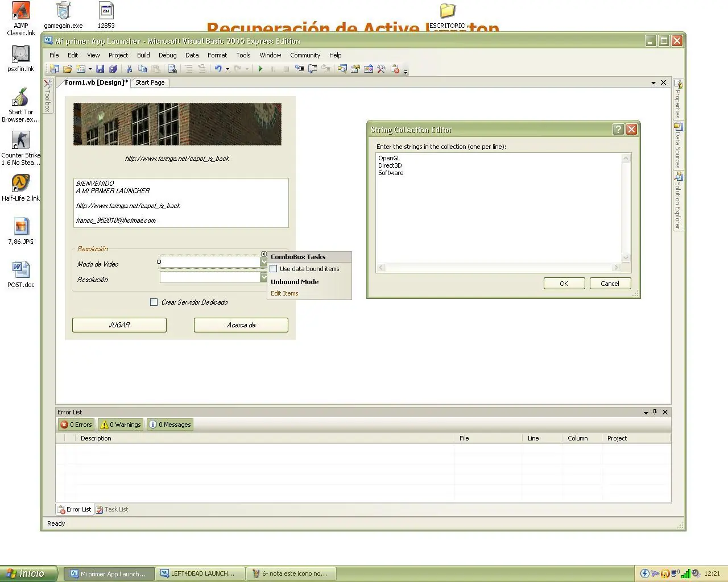
Task: Click the Open File folder icon
Action: [x=68, y=69]
